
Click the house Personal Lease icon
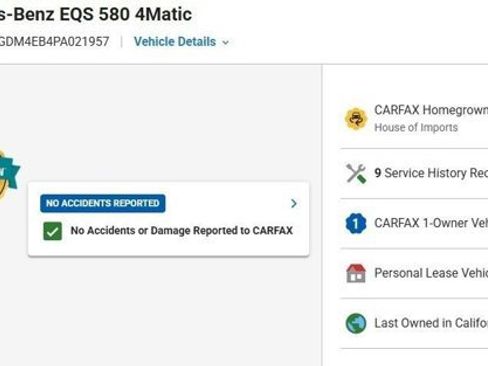click(356, 273)
